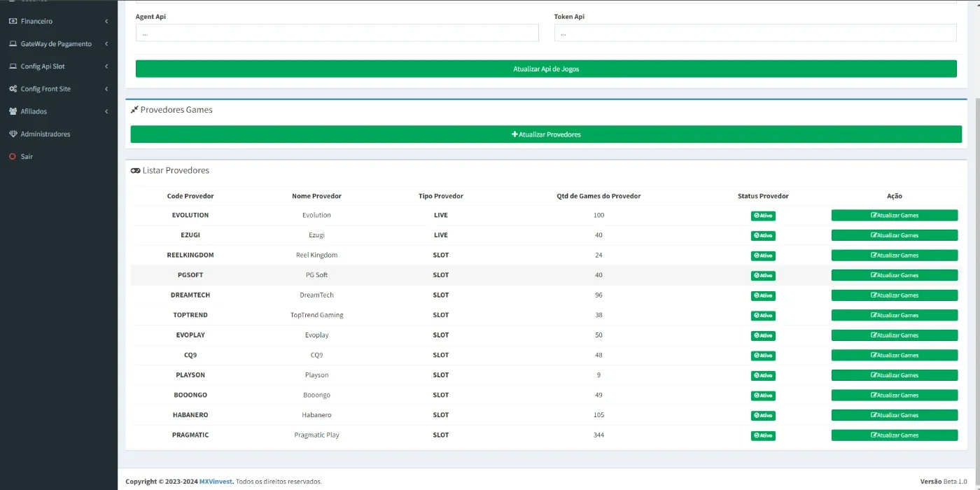980x490 pixels.
Task: Click the HABANERO code cell
Action: tap(190, 415)
